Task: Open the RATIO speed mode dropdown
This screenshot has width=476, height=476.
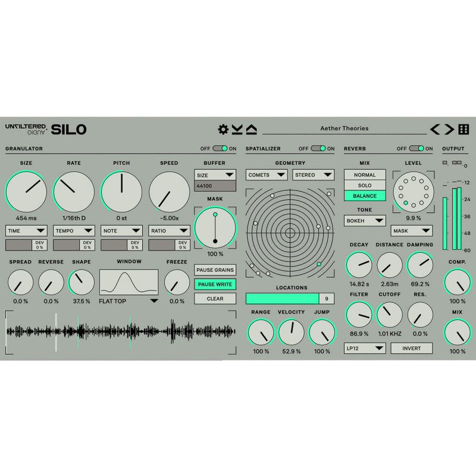Action: click(169, 231)
